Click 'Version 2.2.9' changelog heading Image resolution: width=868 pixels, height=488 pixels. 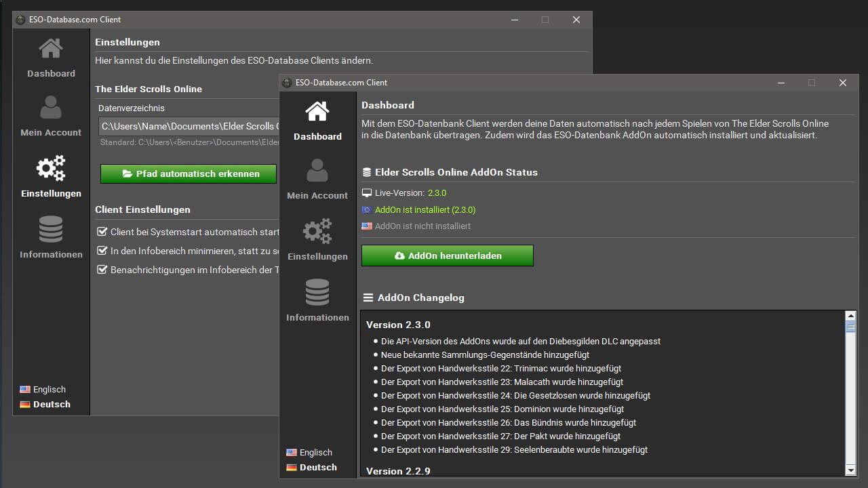[x=398, y=471]
